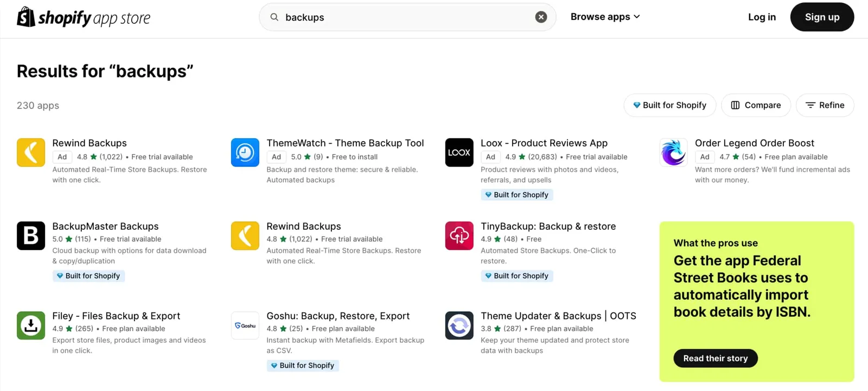Click 'What the pros use' label
The width and height of the screenshot is (868, 391).
716,243
